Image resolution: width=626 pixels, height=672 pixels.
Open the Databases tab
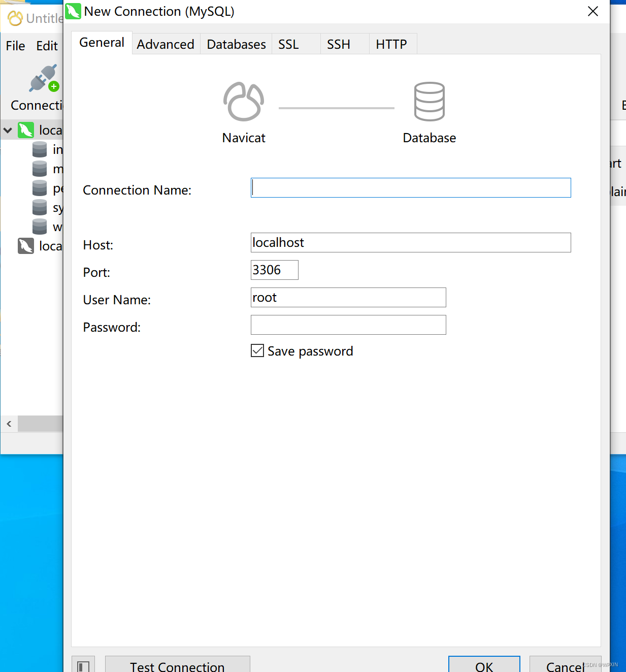(236, 44)
